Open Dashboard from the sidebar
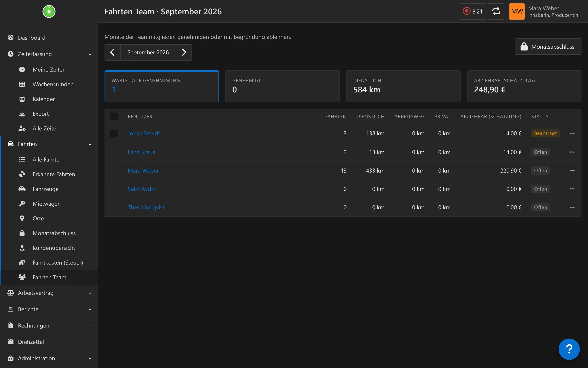The width and height of the screenshot is (588, 368). pyautogui.click(x=49, y=38)
